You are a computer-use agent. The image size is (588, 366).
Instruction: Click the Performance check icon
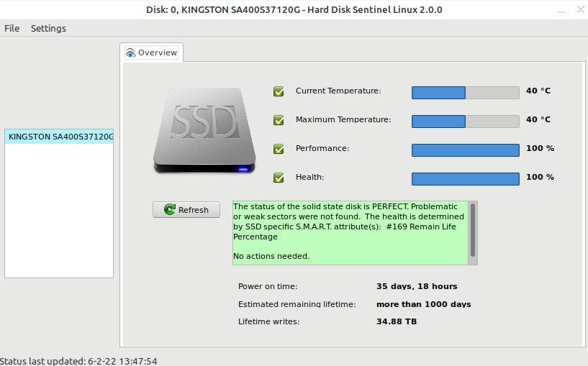coord(279,149)
